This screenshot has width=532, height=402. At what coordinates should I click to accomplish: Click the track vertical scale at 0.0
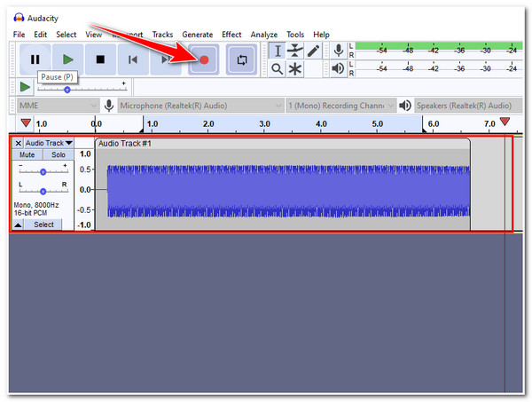point(84,189)
